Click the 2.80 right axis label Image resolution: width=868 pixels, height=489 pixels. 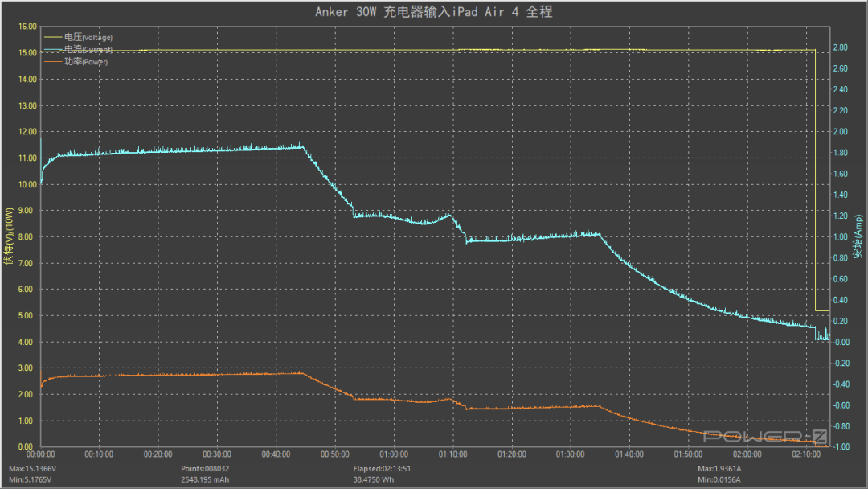[x=841, y=47]
